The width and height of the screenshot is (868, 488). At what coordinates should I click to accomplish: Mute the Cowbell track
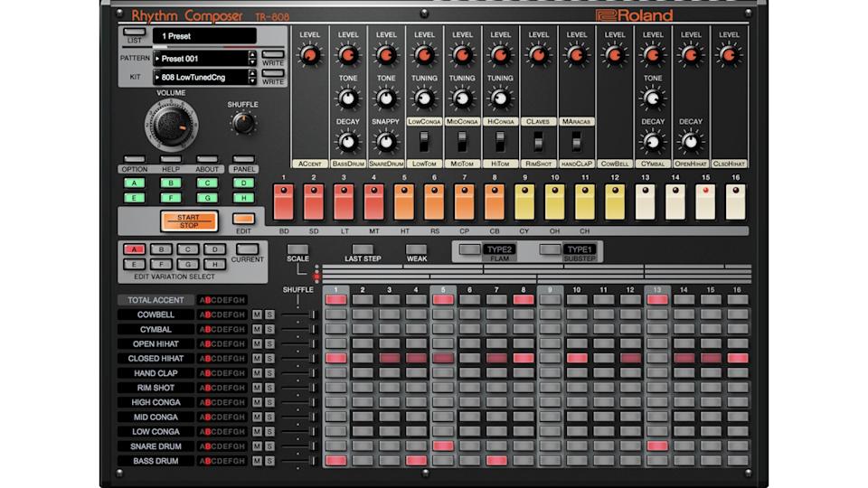click(x=258, y=314)
